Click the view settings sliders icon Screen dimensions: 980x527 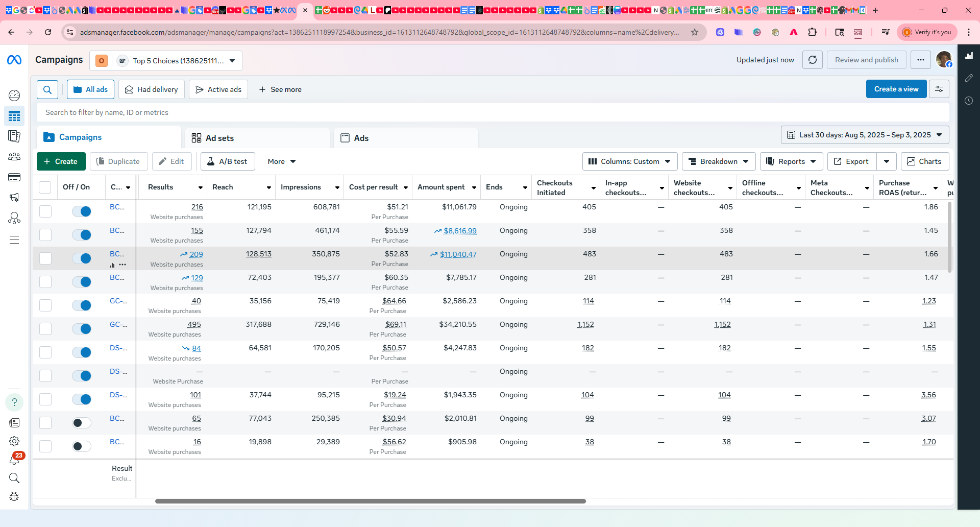point(939,89)
